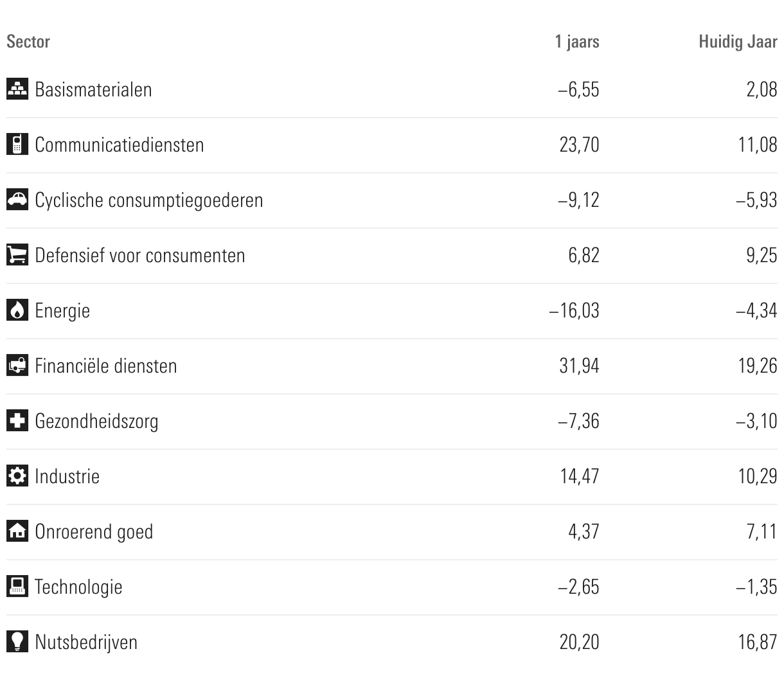Click the Energie flame icon
Screen dimensions: 784x676
[17, 310]
